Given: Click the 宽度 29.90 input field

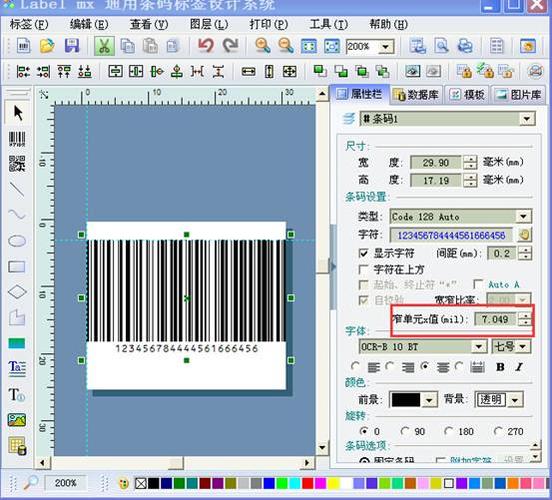Looking at the screenshot, I should click(436, 163).
